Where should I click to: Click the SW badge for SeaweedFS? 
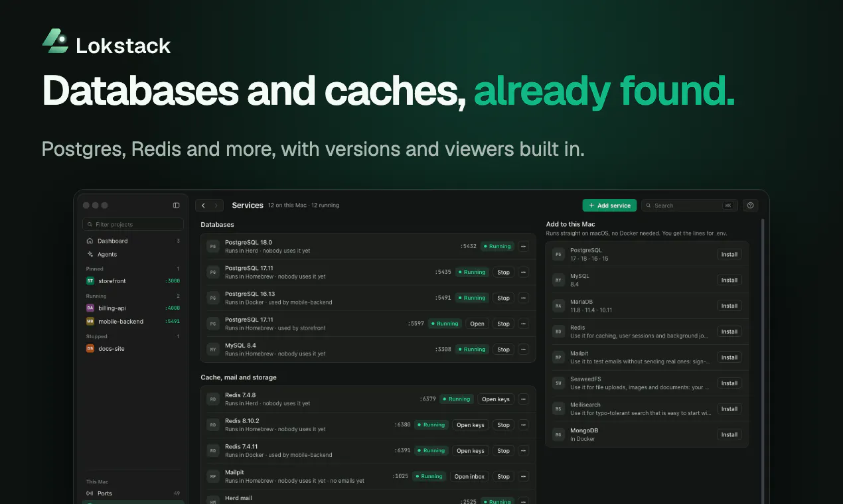(558, 383)
